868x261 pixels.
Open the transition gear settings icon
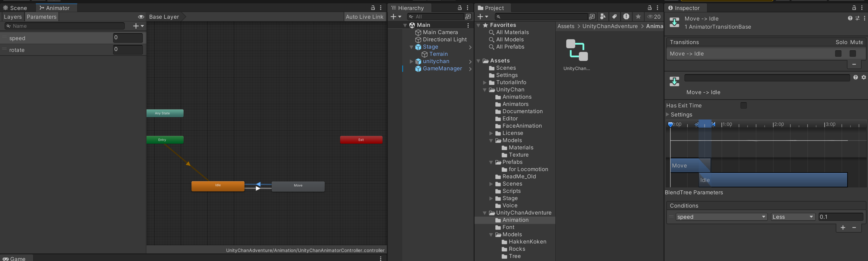pyautogui.click(x=863, y=78)
